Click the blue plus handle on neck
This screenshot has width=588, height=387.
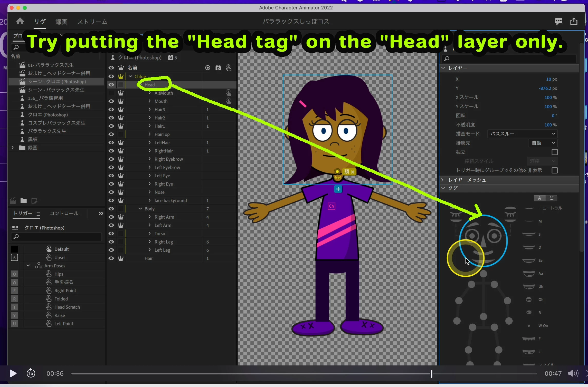(x=338, y=189)
